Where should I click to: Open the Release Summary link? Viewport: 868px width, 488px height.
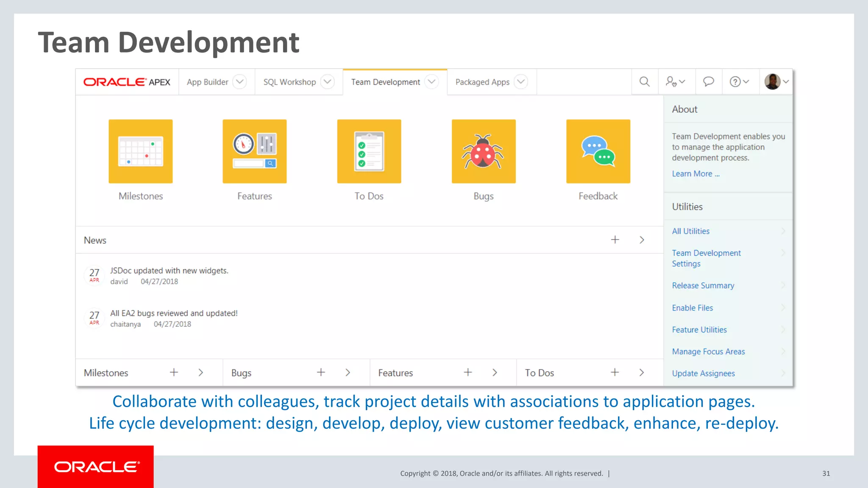click(x=703, y=286)
